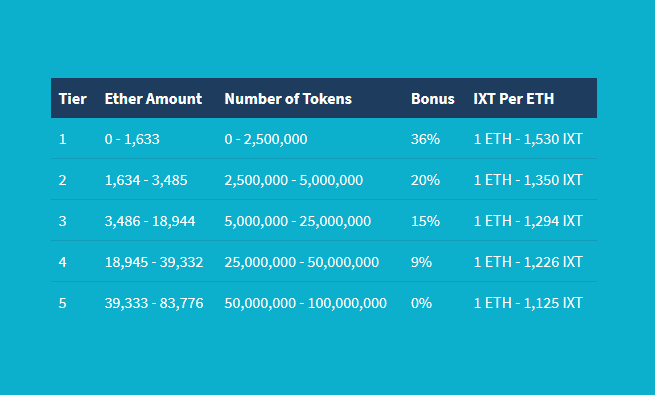
Task: Click the 3,486 - 18,944 ether range
Action: coord(150,221)
